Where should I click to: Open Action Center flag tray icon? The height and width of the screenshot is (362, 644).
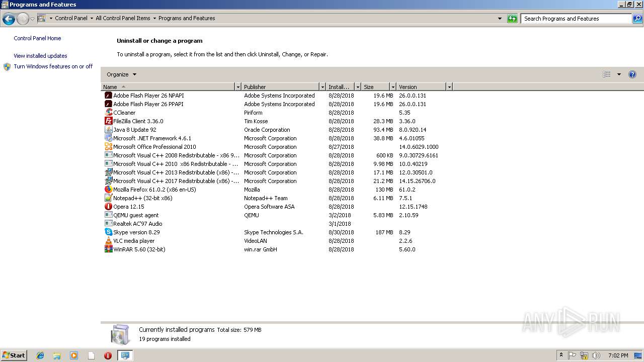(x=572, y=355)
